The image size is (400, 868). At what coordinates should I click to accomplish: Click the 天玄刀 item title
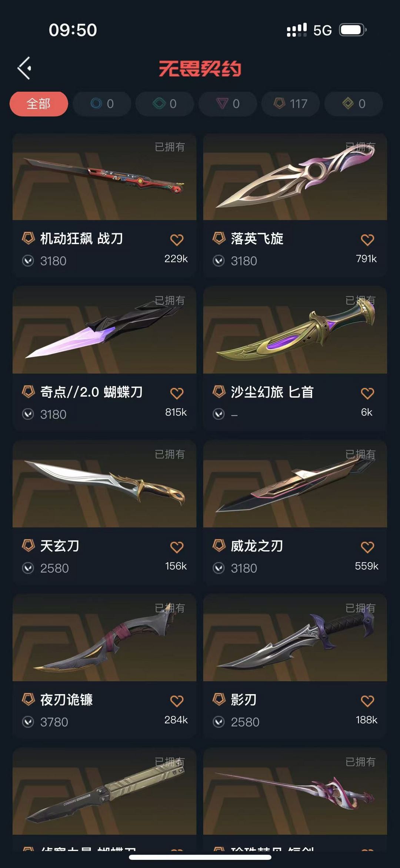tap(60, 546)
